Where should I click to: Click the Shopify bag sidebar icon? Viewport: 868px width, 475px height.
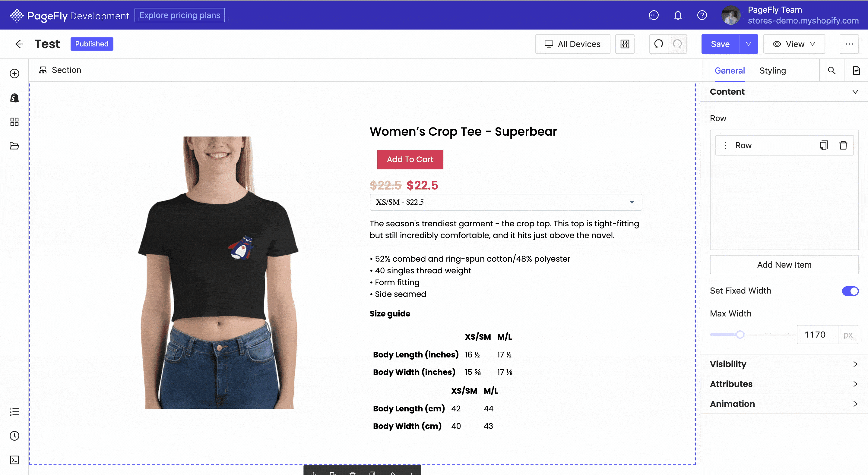(x=14, y=98)
